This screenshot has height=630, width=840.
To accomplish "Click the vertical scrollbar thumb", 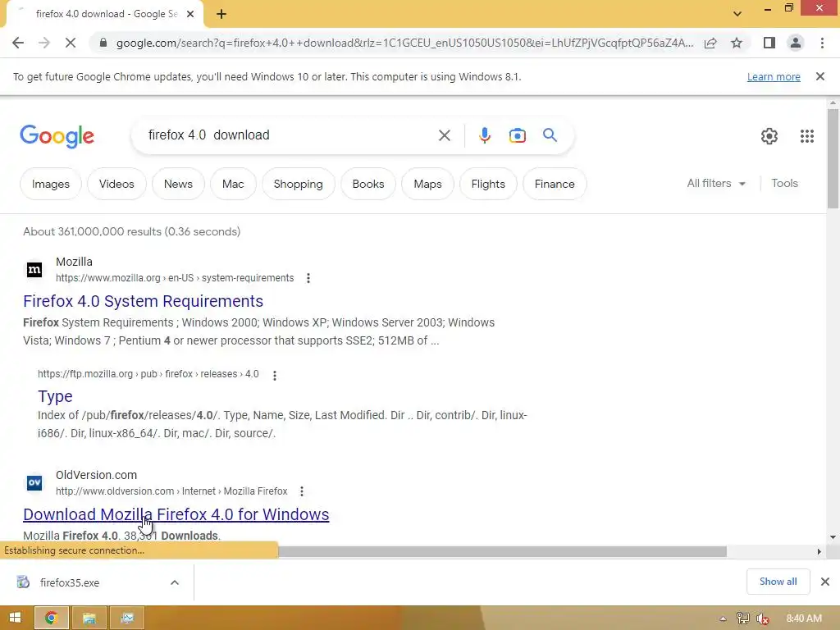I will (833, 158).
